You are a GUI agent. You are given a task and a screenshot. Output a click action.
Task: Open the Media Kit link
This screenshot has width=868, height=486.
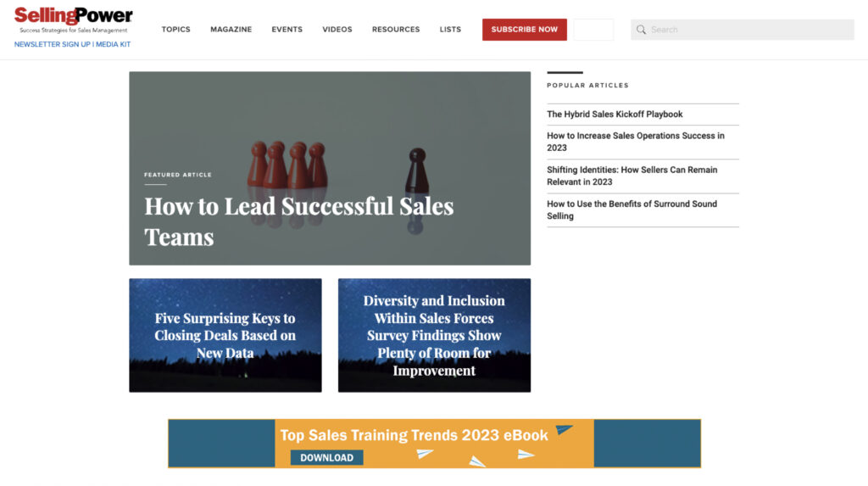pyautogui.click(x=113, y=44)
